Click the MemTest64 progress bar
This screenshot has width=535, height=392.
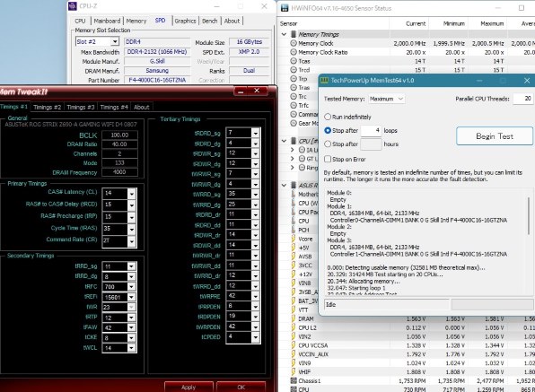(x=492, y=305)
